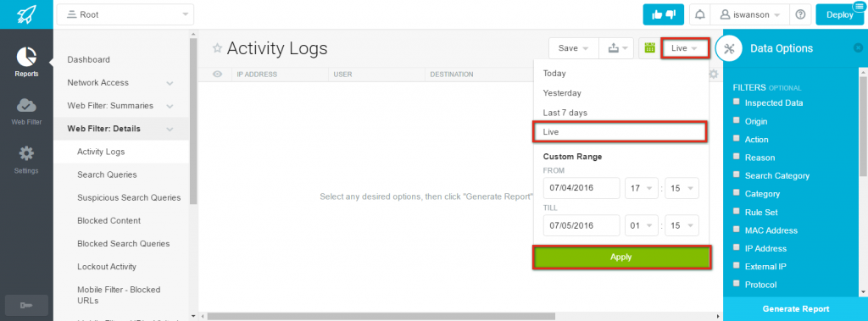868x321 pixels.
Task: Open the Web Filter cloud icon
Action: click(x=26, y=105)
